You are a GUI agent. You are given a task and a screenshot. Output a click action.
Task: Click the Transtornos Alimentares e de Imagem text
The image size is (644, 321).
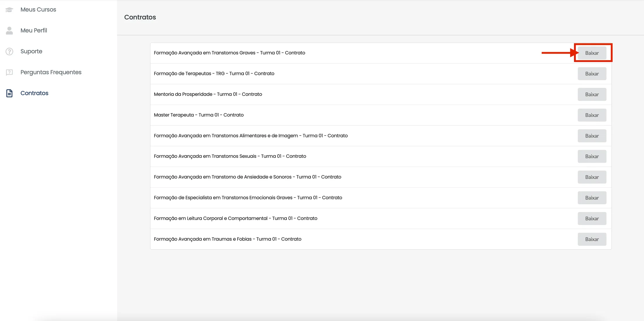tap(251, 136)
